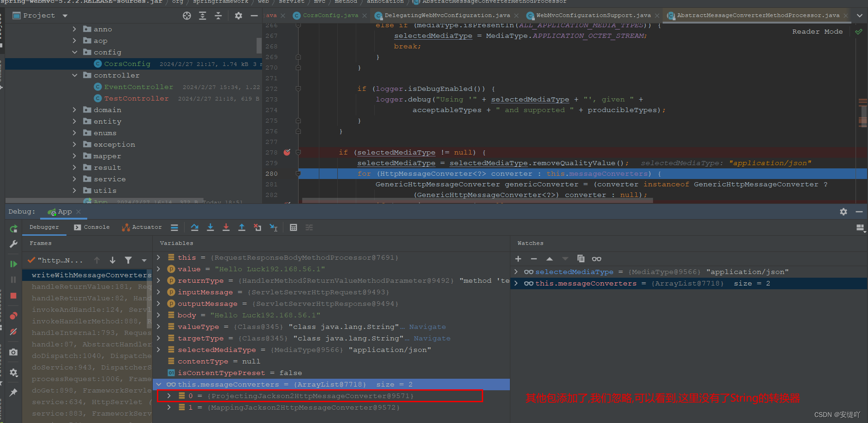Screen dimensions: 868x423
Task: Select previous frame up arrow
Action: (97, 260)
